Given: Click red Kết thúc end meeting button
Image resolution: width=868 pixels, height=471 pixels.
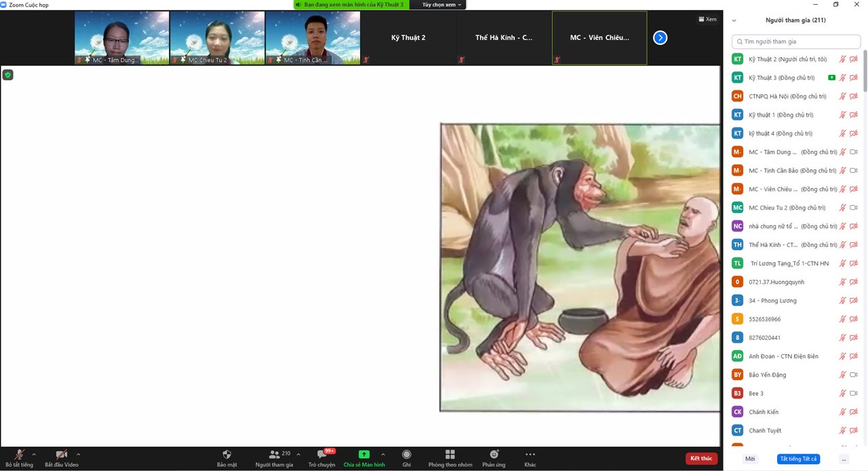Looking at the screenshot, I should [701, 458].
